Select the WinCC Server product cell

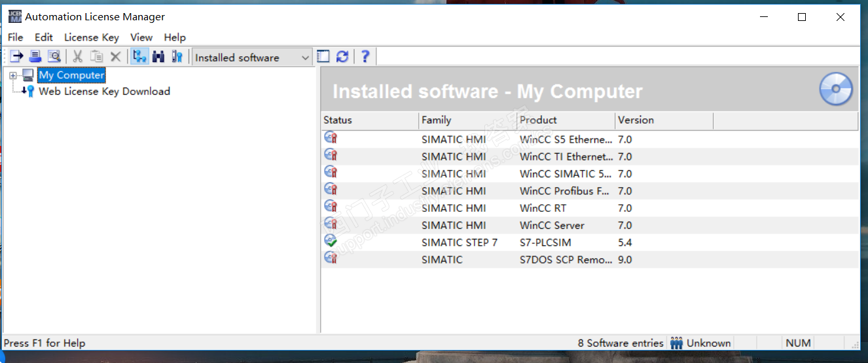552,225
